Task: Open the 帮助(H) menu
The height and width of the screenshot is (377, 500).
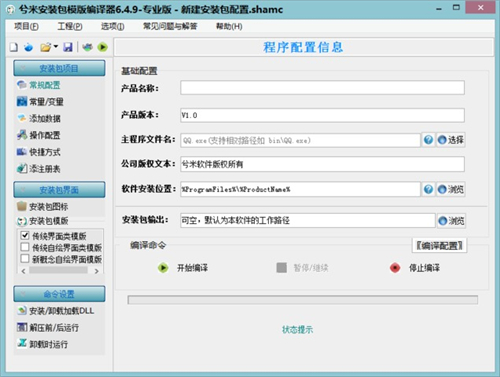Action: [229, 26]
